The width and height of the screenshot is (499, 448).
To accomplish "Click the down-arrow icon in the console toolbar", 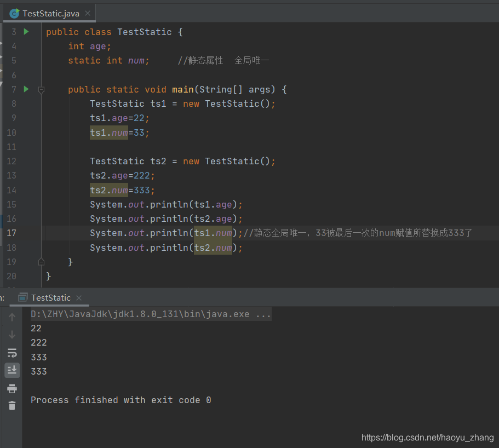I will [12, 335].
